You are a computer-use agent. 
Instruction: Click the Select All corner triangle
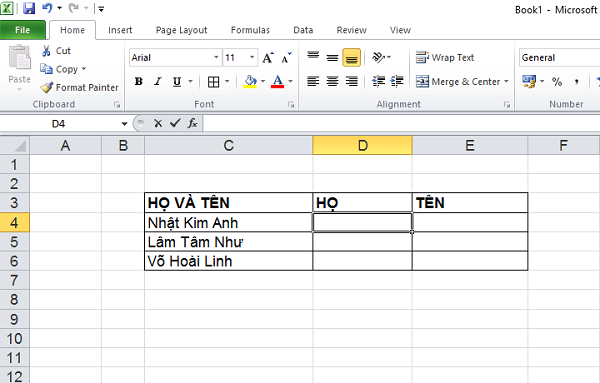point(15,145)
